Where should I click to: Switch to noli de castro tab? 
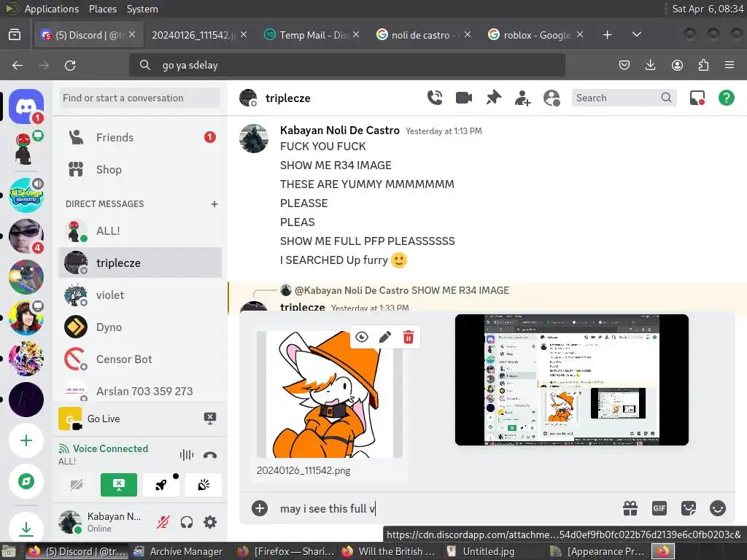424,35
